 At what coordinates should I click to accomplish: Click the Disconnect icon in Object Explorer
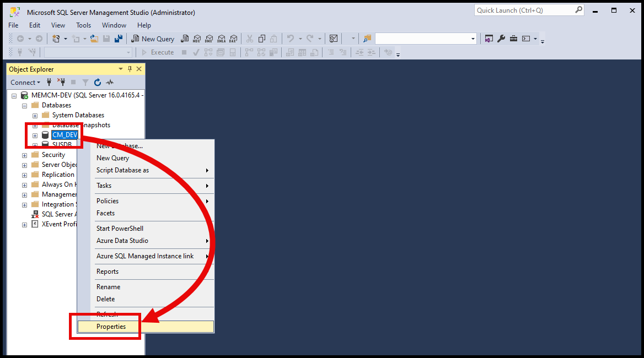(62, 82)
